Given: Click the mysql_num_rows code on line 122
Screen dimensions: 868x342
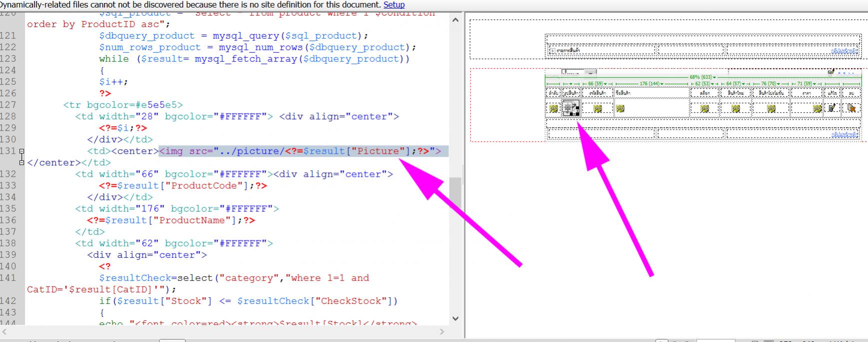Looking at the screenshot, I should point(317,47).
